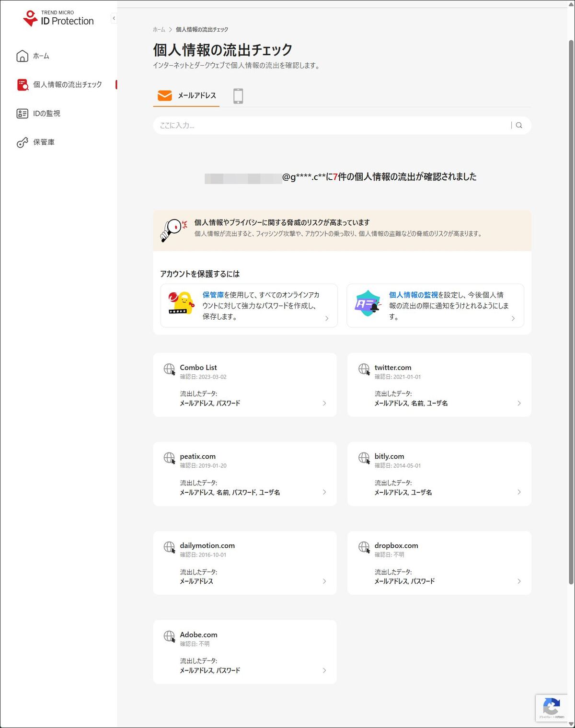575x728 pixels.
Task: Click the dropbox.com globe icon
Action: click(x=364, y=547)
